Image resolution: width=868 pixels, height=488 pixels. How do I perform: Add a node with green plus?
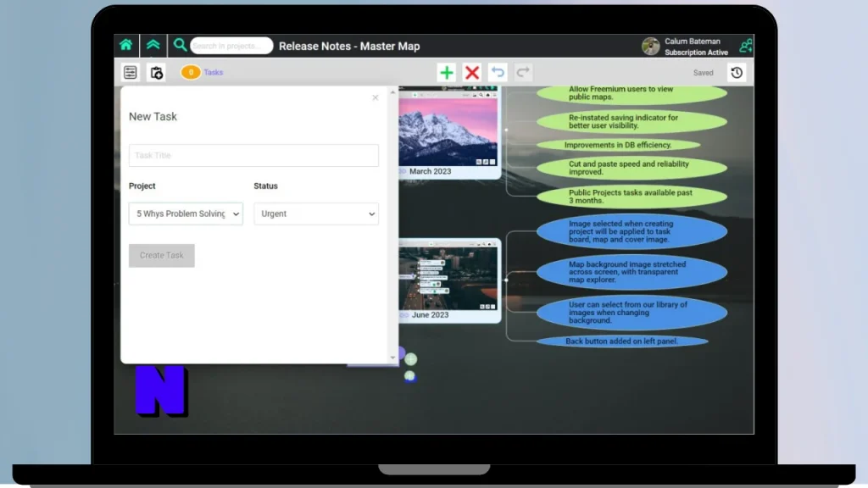coord(446,73)
